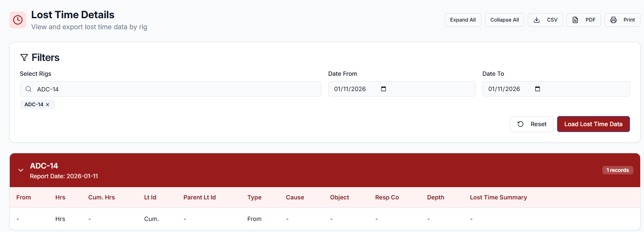Click the red clock icon beside Lost Time Details
The image size is (644, 232).
(18, 20)
